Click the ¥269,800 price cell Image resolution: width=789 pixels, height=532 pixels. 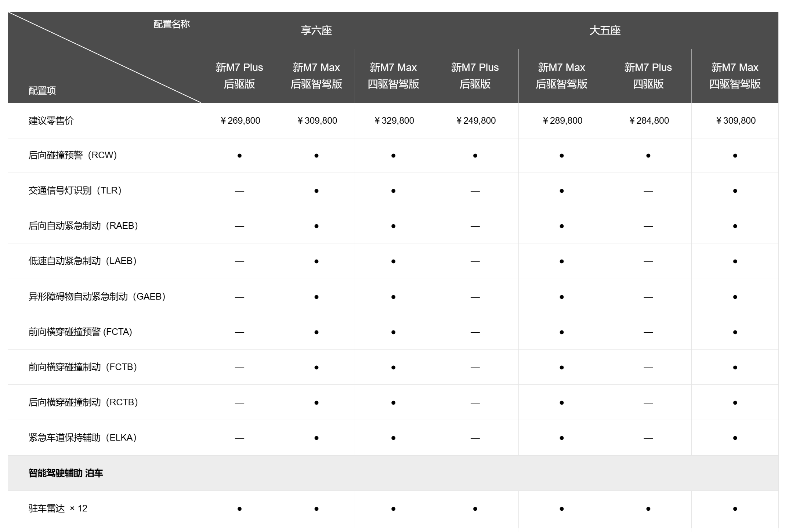[x=240, y=121]
